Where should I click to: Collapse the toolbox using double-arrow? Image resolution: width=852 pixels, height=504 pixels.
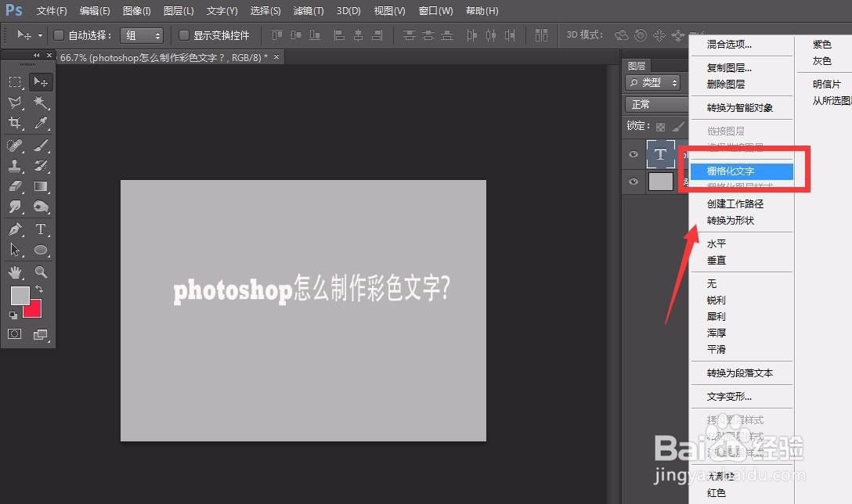point(36,56)
